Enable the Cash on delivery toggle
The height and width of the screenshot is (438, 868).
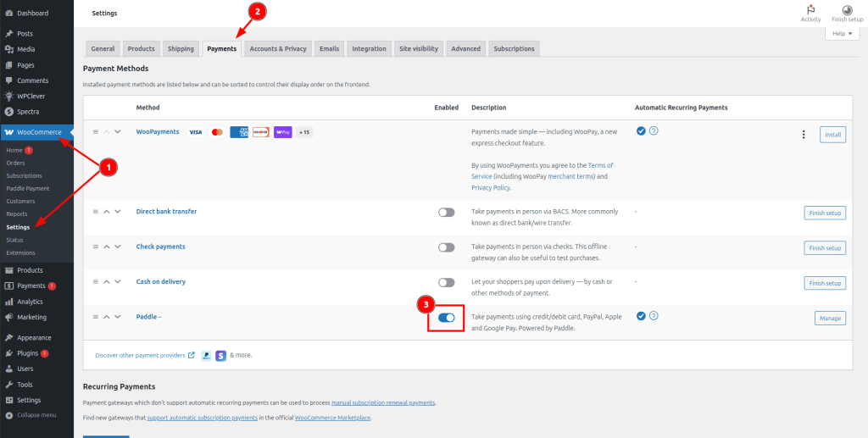pos(446,283)
